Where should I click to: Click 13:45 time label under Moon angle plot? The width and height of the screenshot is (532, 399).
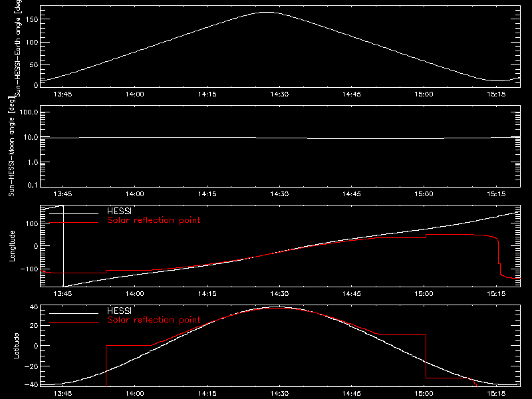(63, 194)
